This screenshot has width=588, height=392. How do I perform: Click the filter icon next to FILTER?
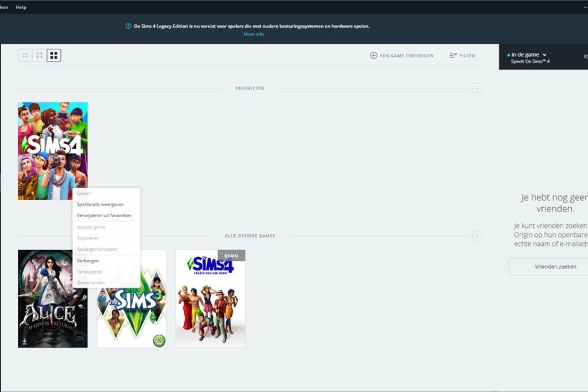453,56
